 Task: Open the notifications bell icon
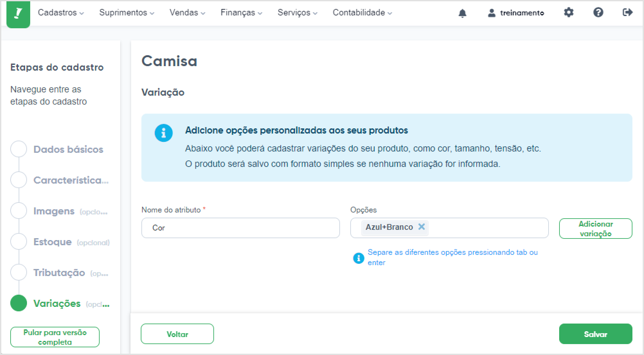click(x=462, y=13)
